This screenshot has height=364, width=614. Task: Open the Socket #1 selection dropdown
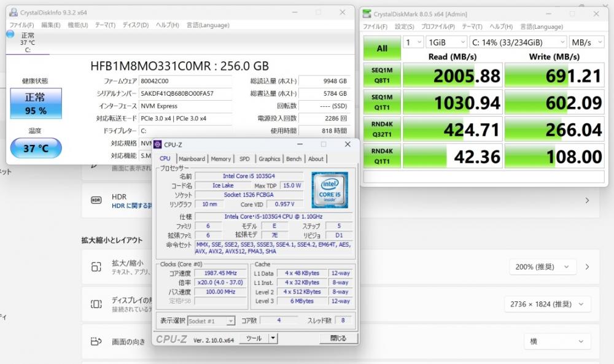[211, 321]
